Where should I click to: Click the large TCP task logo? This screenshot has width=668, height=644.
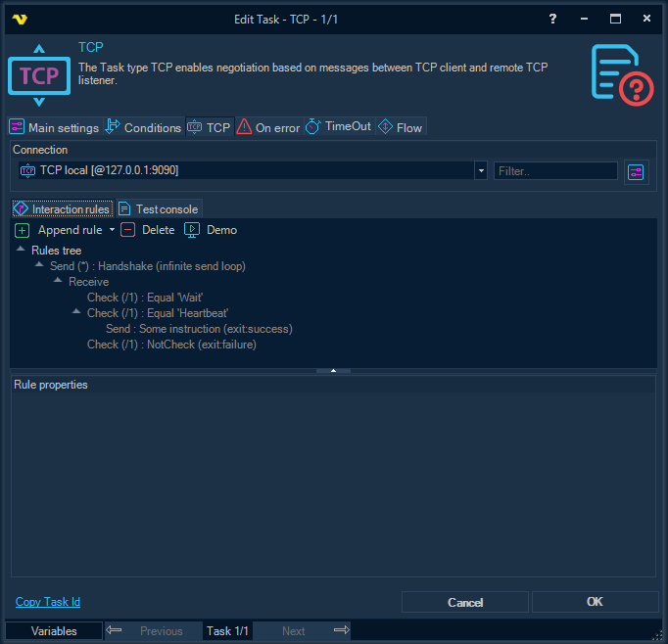[x=39, y=75]
